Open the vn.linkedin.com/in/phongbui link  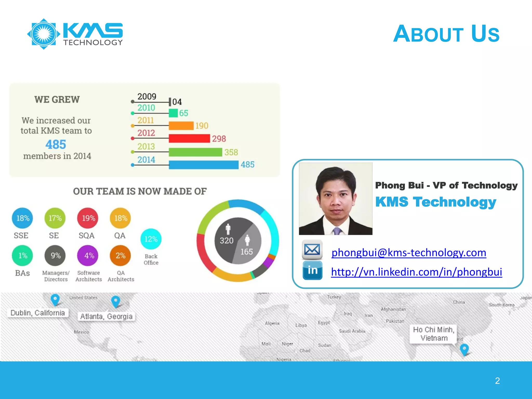point(416,272)
